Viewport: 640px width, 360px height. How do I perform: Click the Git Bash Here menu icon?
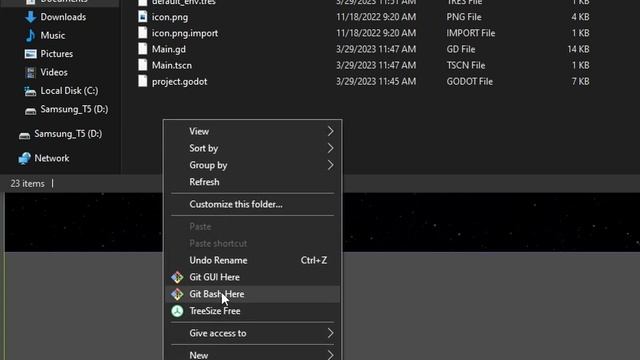[x=177, y=294]
